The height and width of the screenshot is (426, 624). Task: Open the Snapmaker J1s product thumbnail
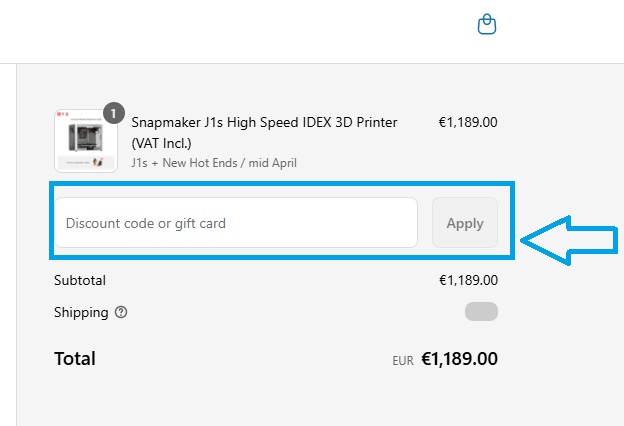point(85,141)
